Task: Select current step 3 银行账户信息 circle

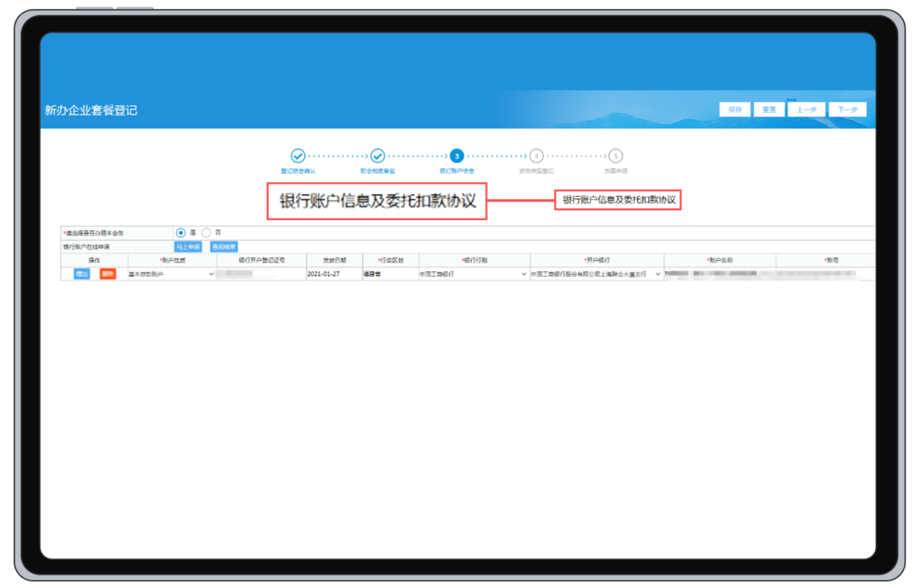Action: (457, 156)
